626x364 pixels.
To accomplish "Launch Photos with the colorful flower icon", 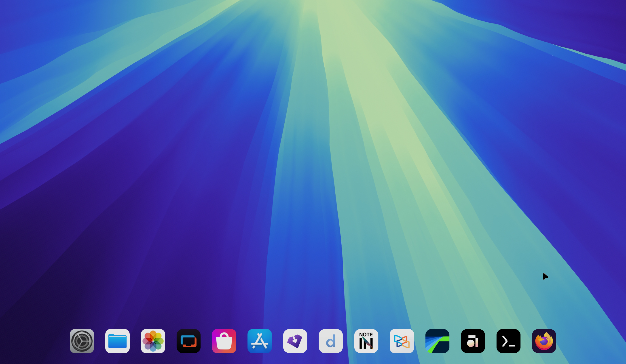I will tap(153, 341).
